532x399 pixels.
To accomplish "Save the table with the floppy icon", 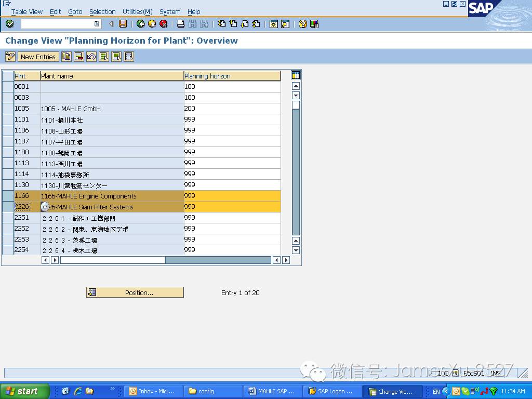I will (123, 24).
